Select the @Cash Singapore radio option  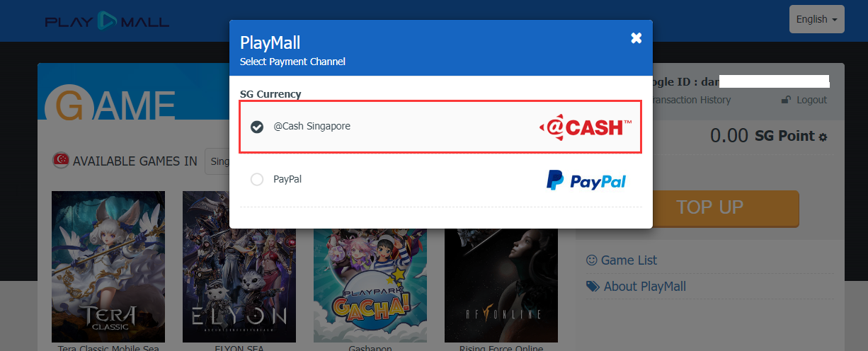pyautogui.click(x=257, y=127)
